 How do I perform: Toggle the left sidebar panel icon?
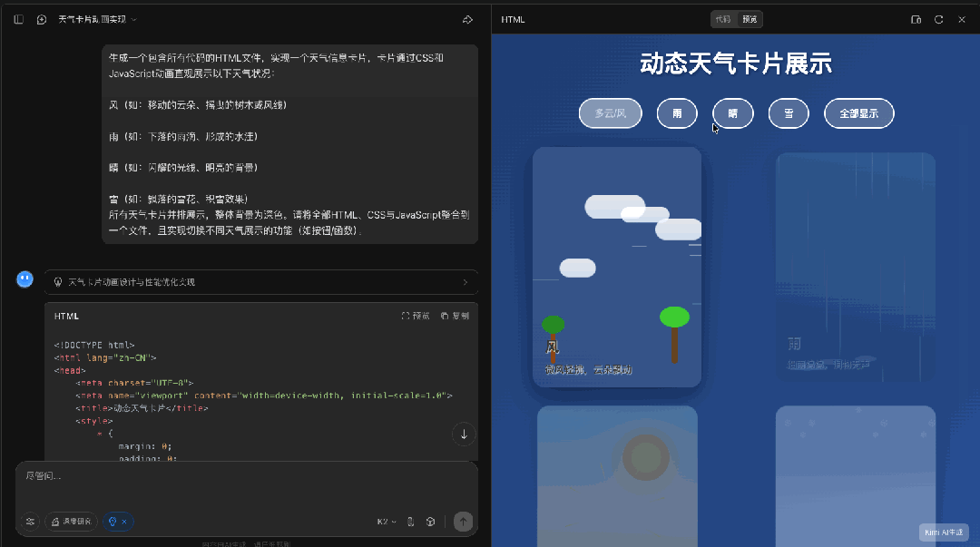(x=18, y=19)
